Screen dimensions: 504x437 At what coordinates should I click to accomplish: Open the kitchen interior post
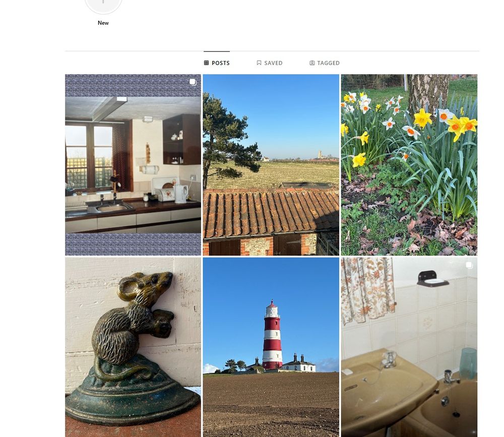[x=133, y=165]
